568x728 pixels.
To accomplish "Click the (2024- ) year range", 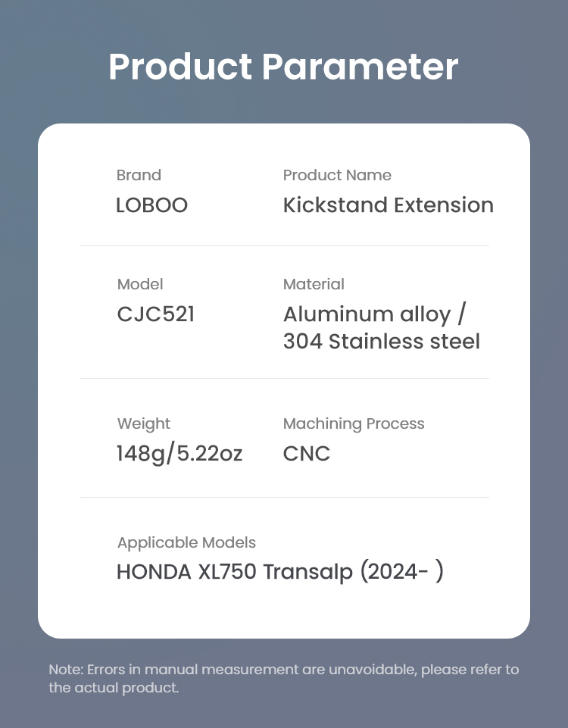I will pos(402,571).
